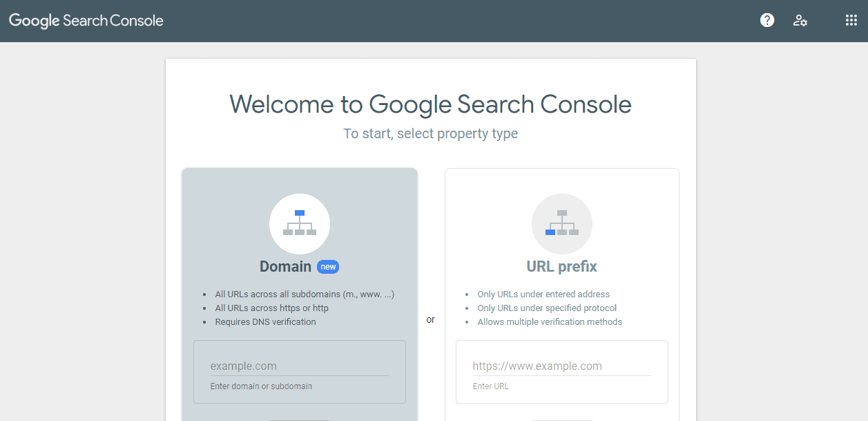
Task: Click 'Requires DNS verification' bullet
Action: (x=265, y=321)
